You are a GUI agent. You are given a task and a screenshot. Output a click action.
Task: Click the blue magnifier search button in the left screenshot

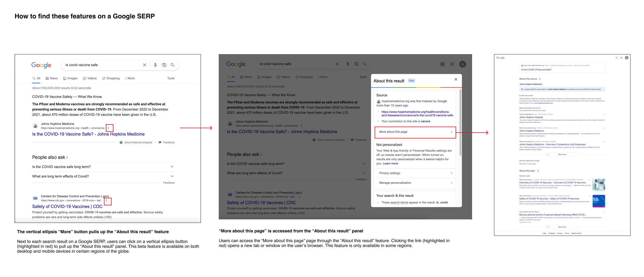coord(172,65)
